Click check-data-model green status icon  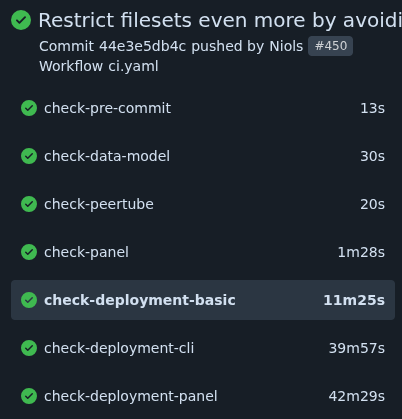[x=29, y=156]
